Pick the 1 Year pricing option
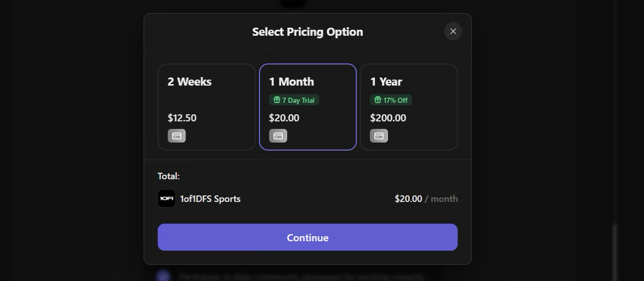Image resolution: width=644 pixels, height=281 pixels. click(409, 107)
